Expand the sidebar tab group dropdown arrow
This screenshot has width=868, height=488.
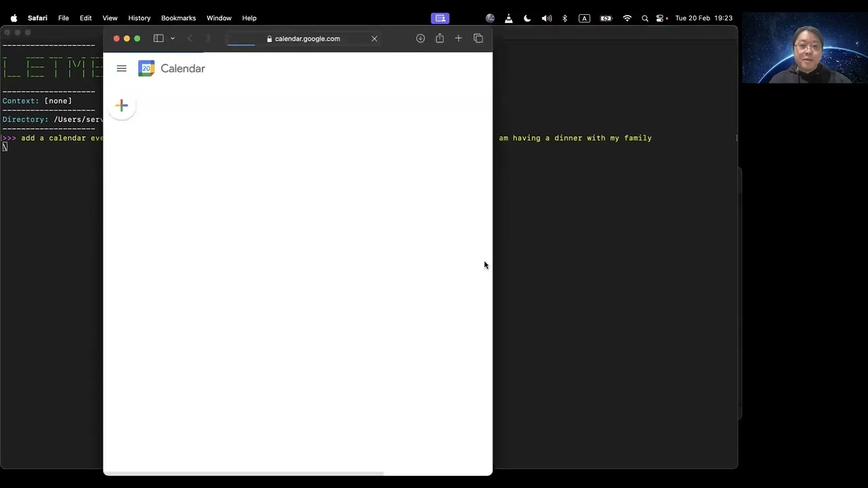pyautogui.click(x=172, y=39)
